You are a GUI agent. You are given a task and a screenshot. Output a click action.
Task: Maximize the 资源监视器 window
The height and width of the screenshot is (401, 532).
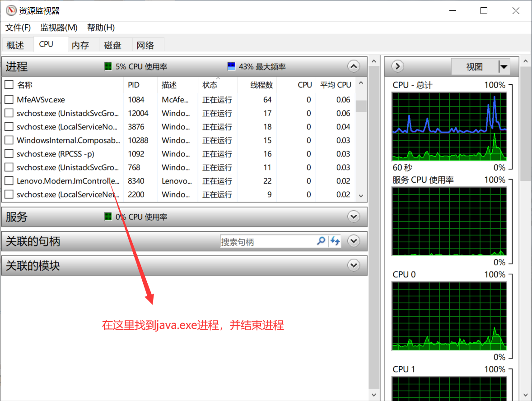click(x=484, y=10)
